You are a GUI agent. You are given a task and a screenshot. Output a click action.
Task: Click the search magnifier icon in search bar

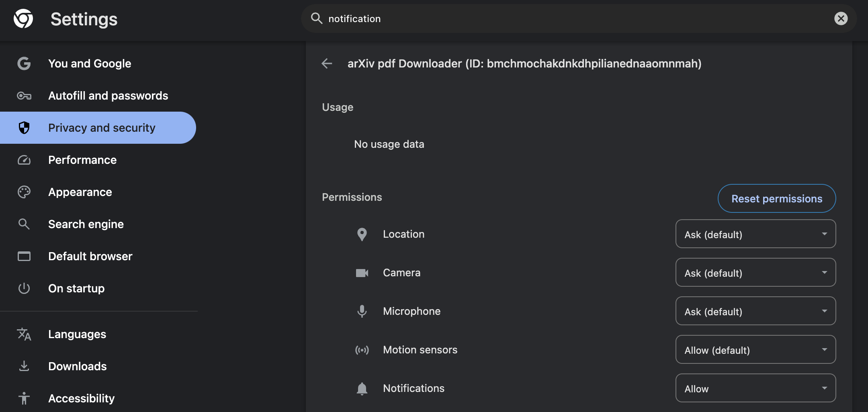[x=317, y=18]
